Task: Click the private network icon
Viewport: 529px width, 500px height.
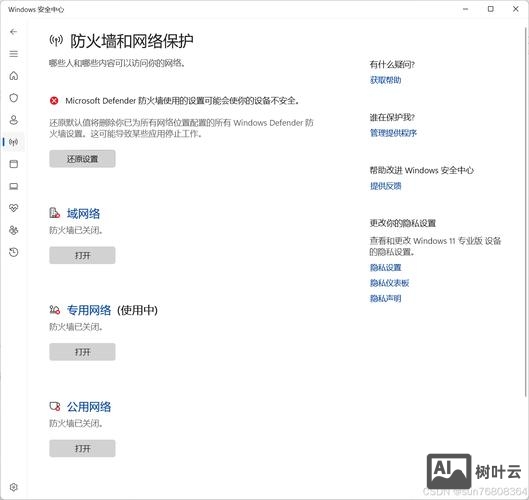Action: click(54, 310)
